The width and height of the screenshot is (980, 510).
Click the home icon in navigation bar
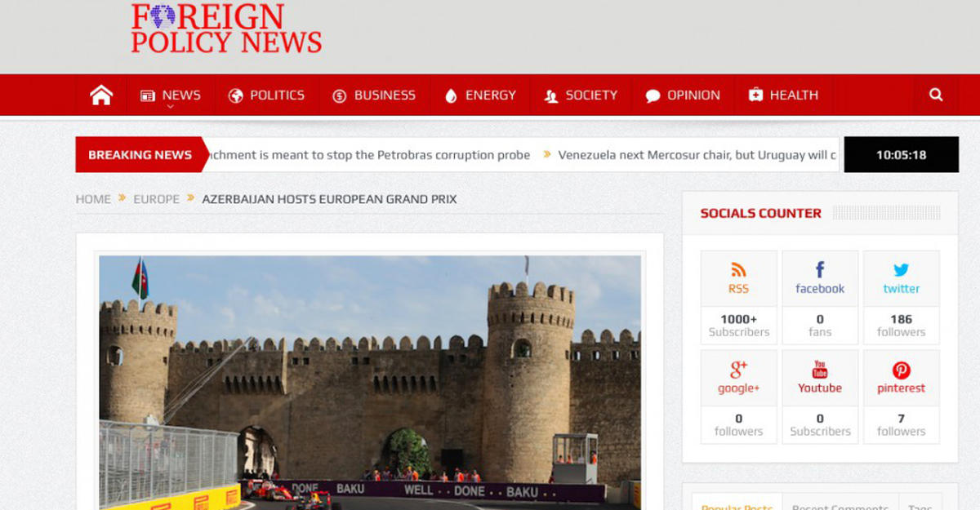pos(101,95)
